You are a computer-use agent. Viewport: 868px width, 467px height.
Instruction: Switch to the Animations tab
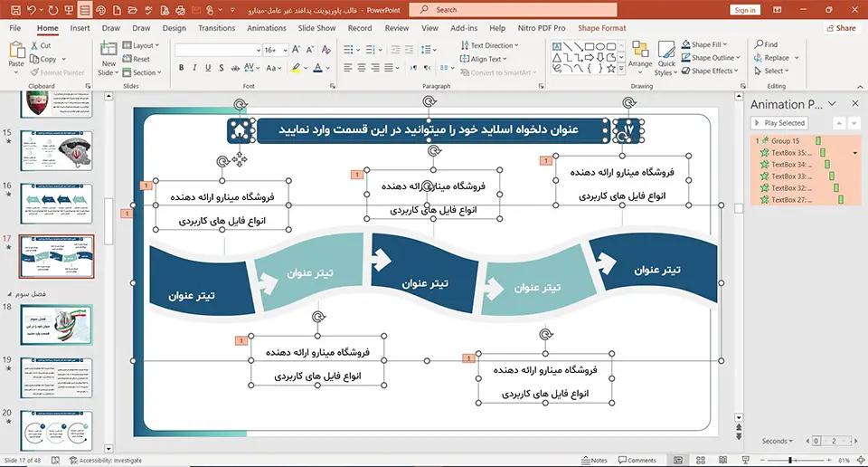click(x=266, y=28)
